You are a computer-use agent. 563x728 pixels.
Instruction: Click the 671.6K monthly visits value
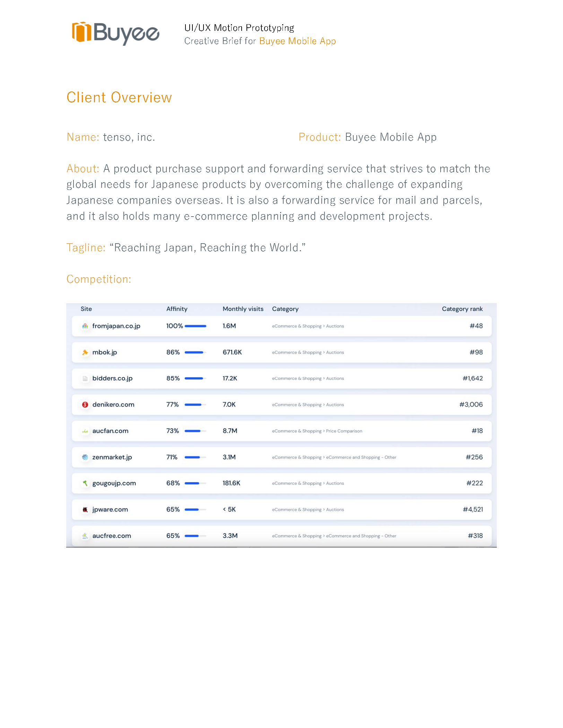click(232, 352)
